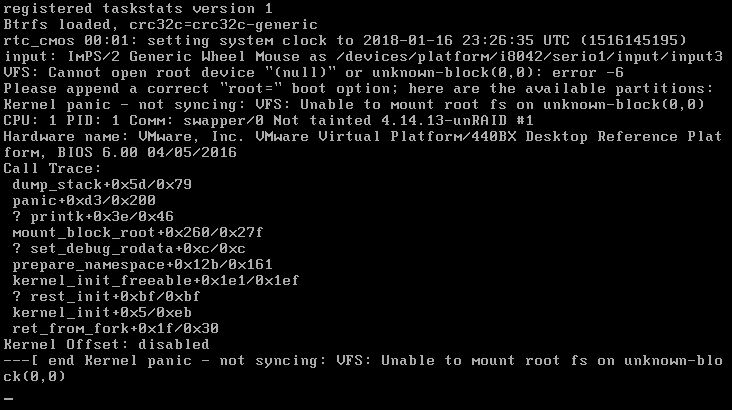Click the 'Btrfs loaded' message line
This screenshot has height=410, width=732.
click(x=161, y=24)
